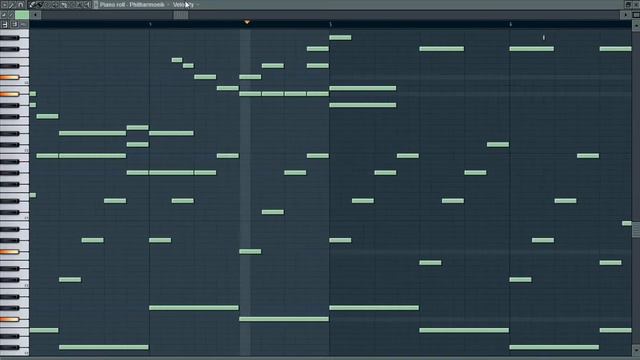Screen dimensions: 640x360
Task: Click the lowest orange-highlighted black piano key
Action: coord(10,320)
